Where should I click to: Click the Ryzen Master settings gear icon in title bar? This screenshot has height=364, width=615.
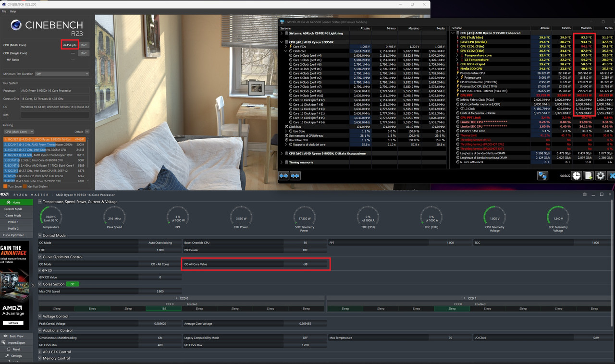click(585, 194)
